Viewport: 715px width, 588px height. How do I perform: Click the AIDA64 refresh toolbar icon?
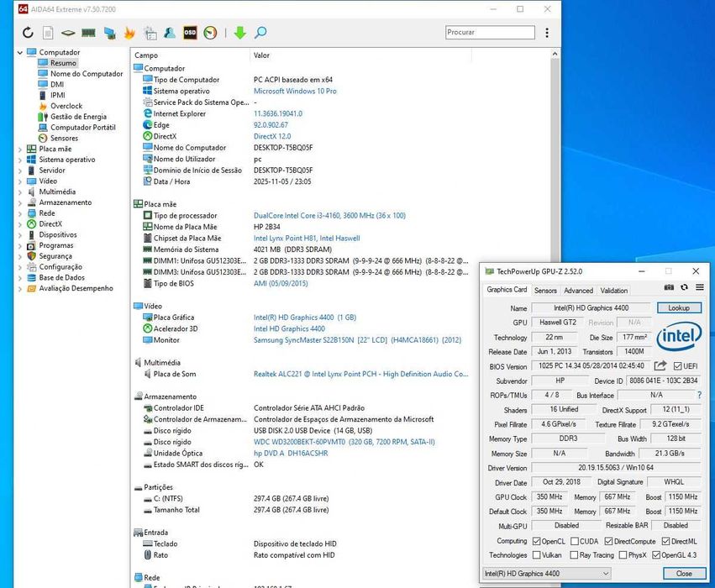[28, 33]
